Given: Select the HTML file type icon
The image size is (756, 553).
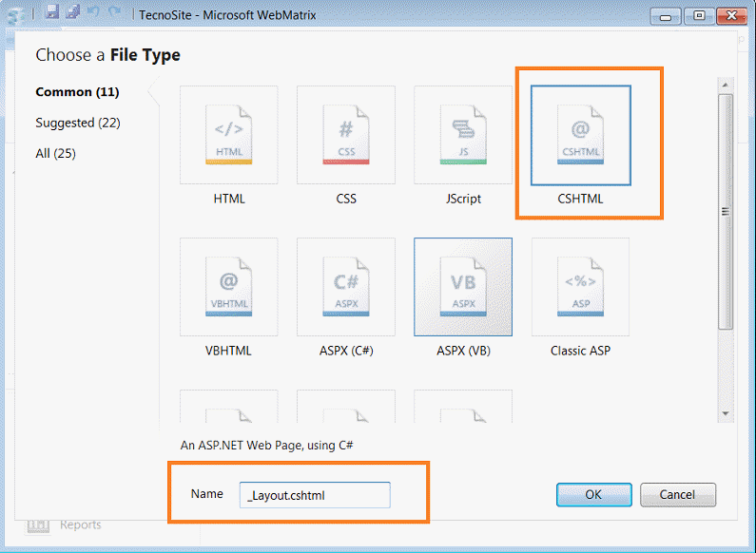Looking at the screenshot, I should [228, 135].
